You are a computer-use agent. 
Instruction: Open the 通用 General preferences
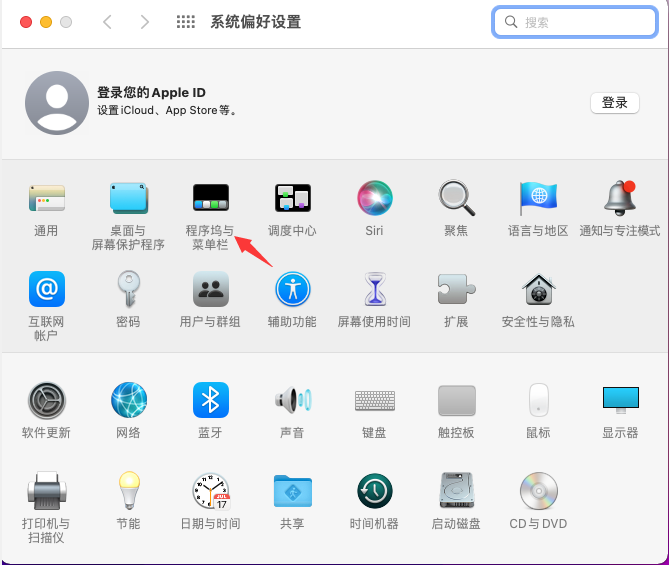coord(47,198)
